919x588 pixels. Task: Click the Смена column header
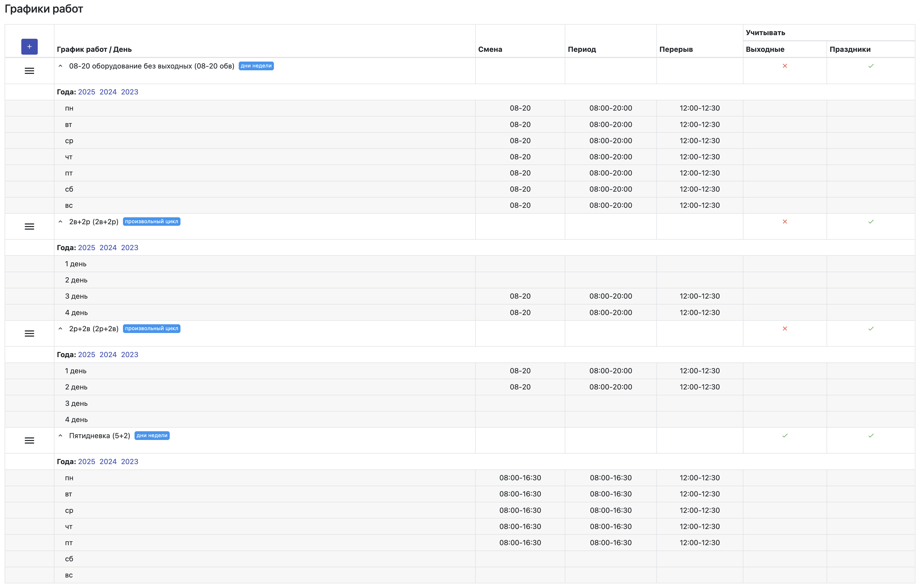(x=490, y=49)
